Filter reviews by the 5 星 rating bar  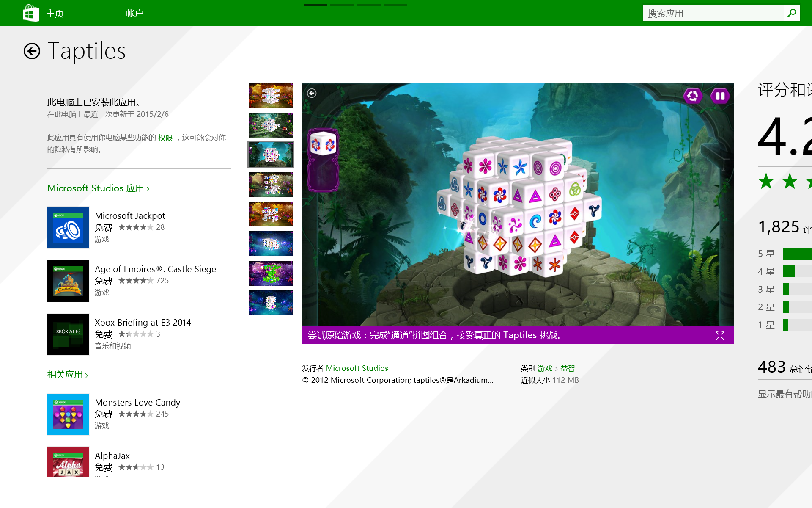(797, 254)
